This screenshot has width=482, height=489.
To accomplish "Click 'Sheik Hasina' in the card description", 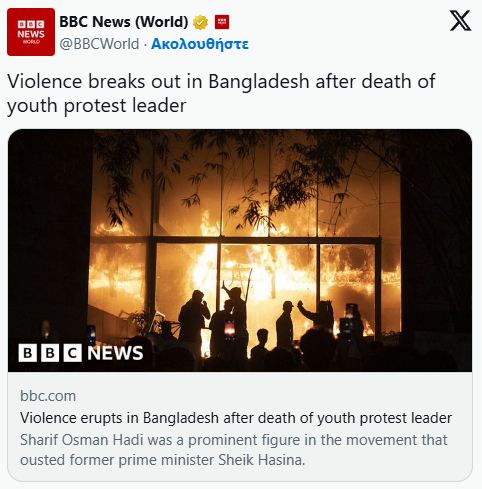I will [x=262, y=460].
